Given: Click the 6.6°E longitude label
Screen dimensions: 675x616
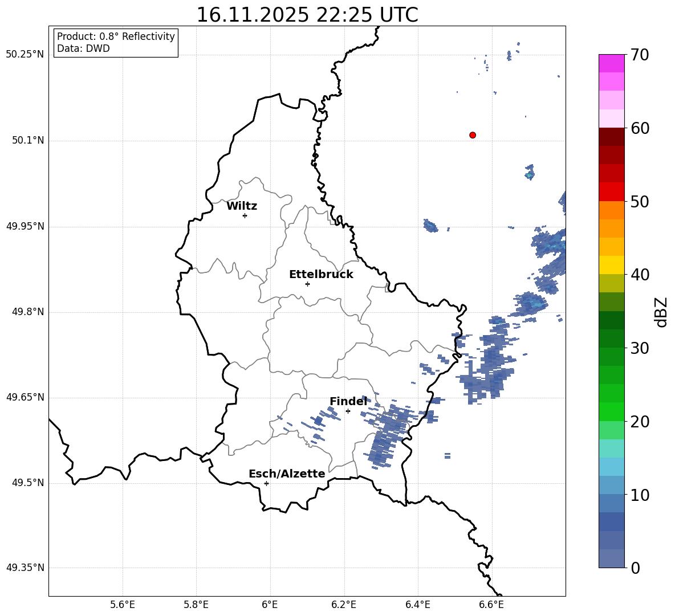Looking at the screenshot, I should click(491, 605).
